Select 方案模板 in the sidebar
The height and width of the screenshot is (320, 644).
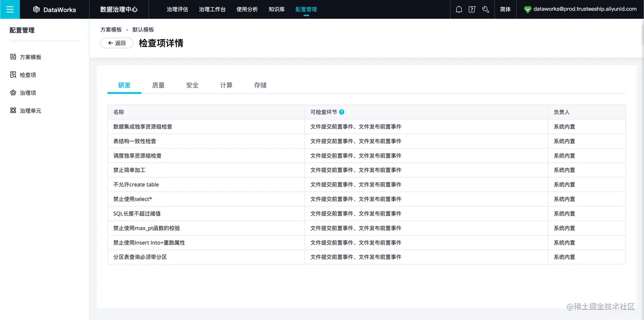(31, 57)
